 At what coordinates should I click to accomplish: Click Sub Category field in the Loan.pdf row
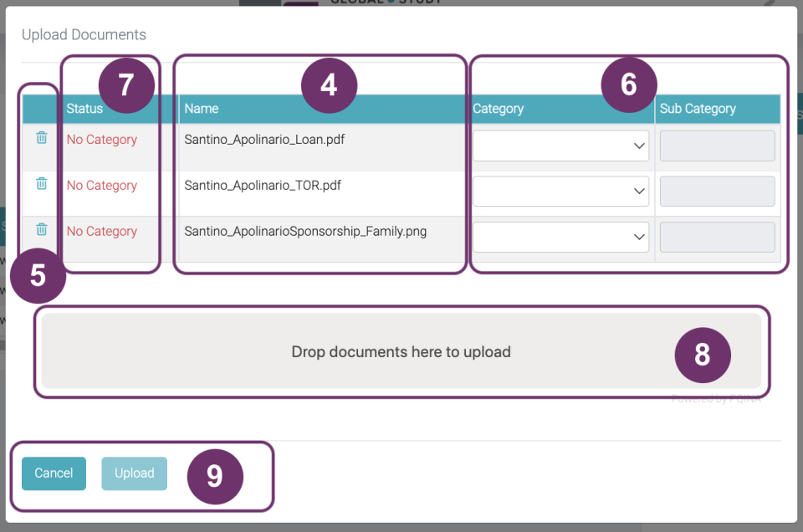point(717,146)
